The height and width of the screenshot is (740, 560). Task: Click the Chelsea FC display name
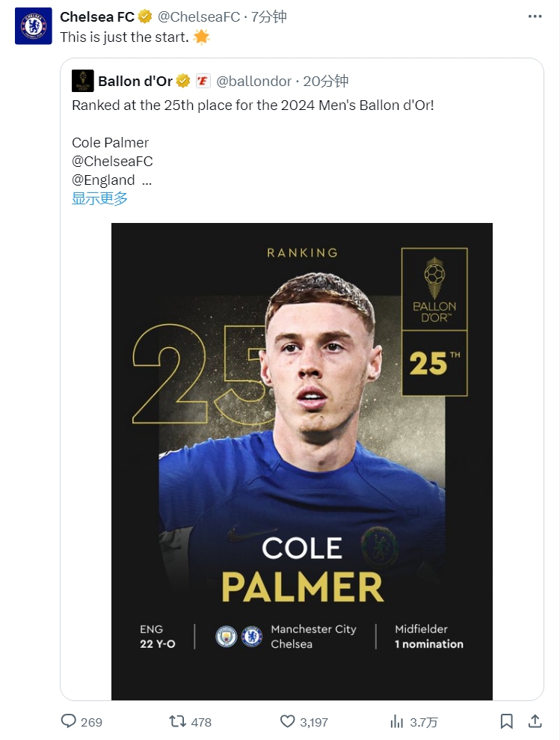(97, 17)
